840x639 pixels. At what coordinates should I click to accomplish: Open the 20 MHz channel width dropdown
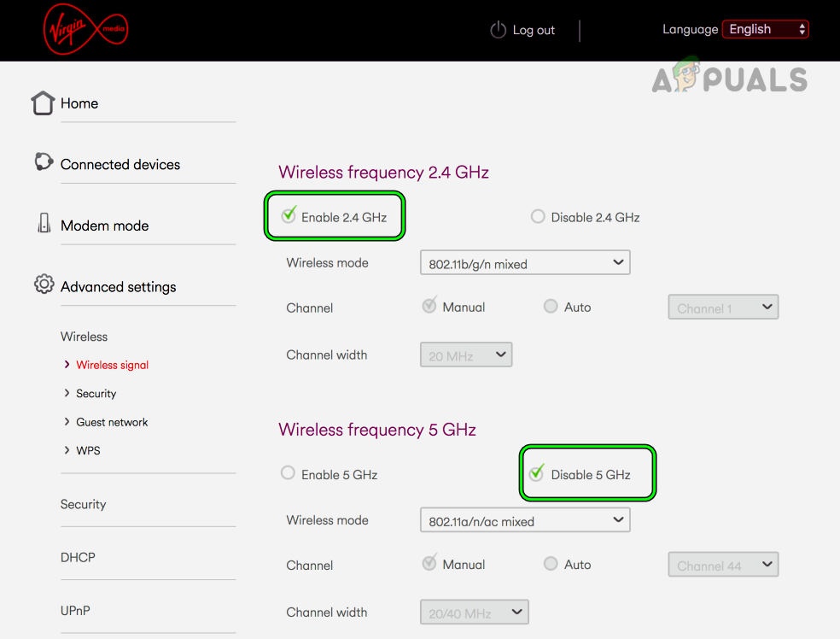(x=465, y=354)
